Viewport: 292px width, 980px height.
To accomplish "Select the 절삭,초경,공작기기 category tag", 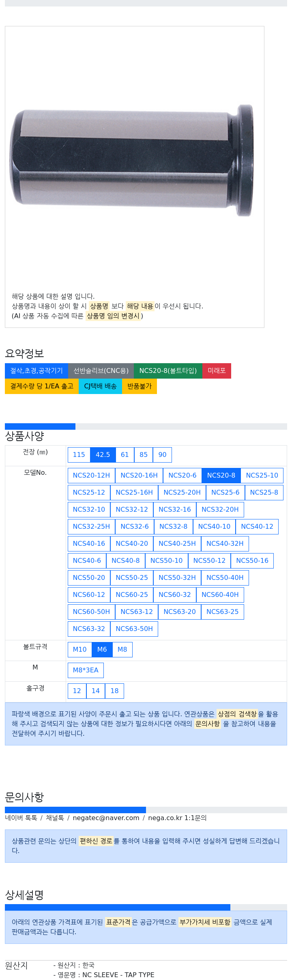I will (36, 371).
